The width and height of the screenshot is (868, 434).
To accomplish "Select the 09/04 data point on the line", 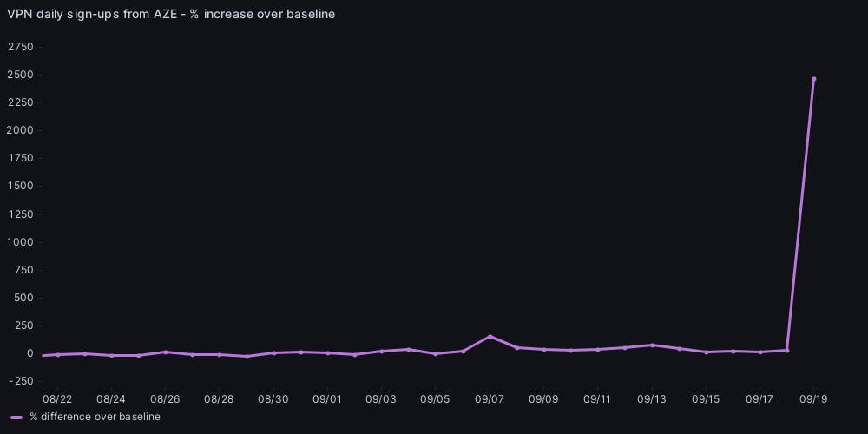I will pos(409,349).
